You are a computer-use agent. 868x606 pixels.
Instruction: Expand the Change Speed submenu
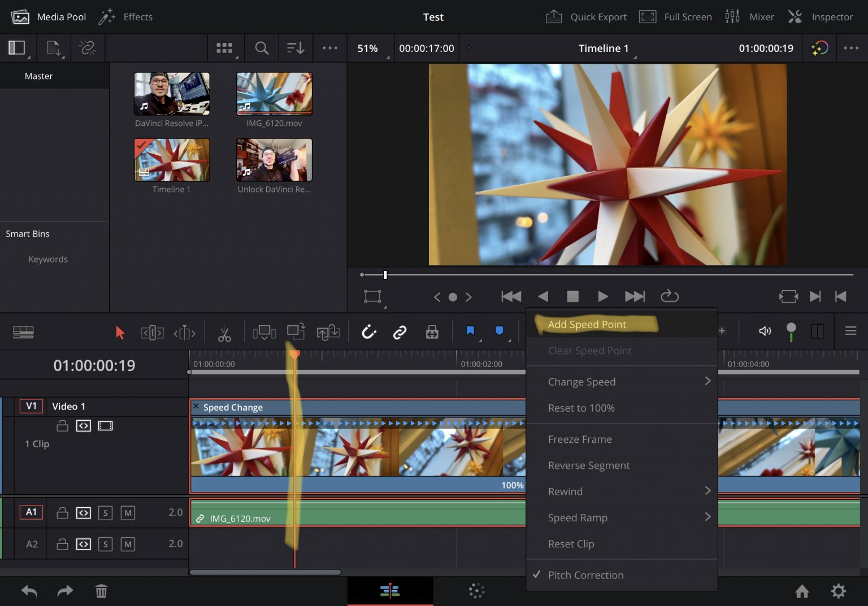[581, 382]
